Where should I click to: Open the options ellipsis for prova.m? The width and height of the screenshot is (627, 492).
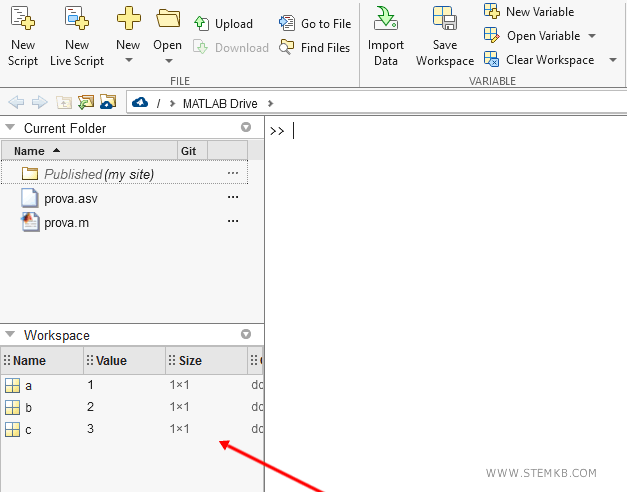[233, 222]
